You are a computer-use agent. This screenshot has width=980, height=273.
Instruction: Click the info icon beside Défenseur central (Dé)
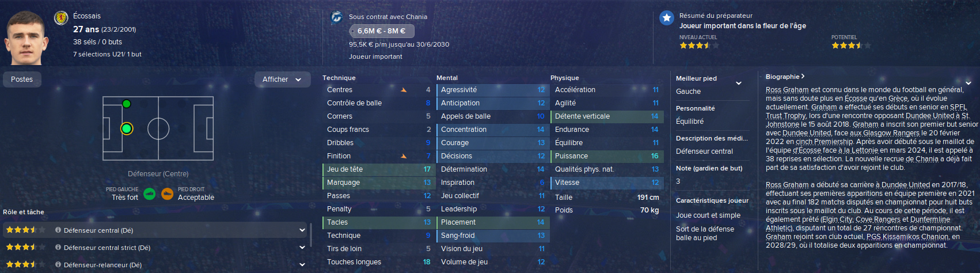[x=58, y=230]
